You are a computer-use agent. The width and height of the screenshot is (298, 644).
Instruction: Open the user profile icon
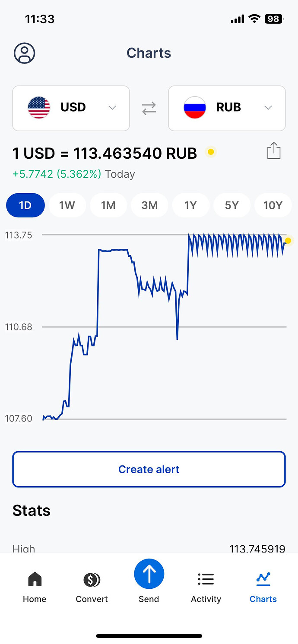[x=25, y=53]
